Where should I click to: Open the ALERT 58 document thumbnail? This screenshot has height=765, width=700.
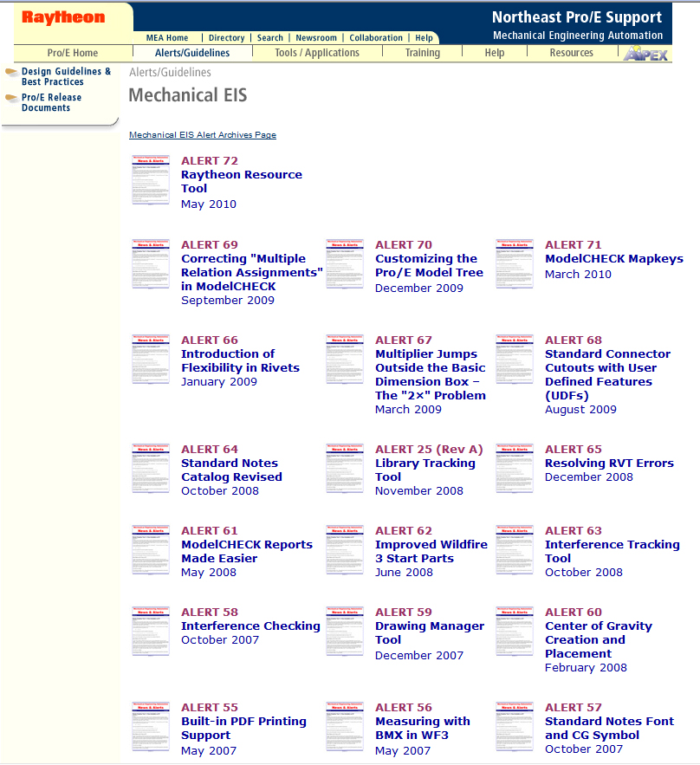click(151, 632)
